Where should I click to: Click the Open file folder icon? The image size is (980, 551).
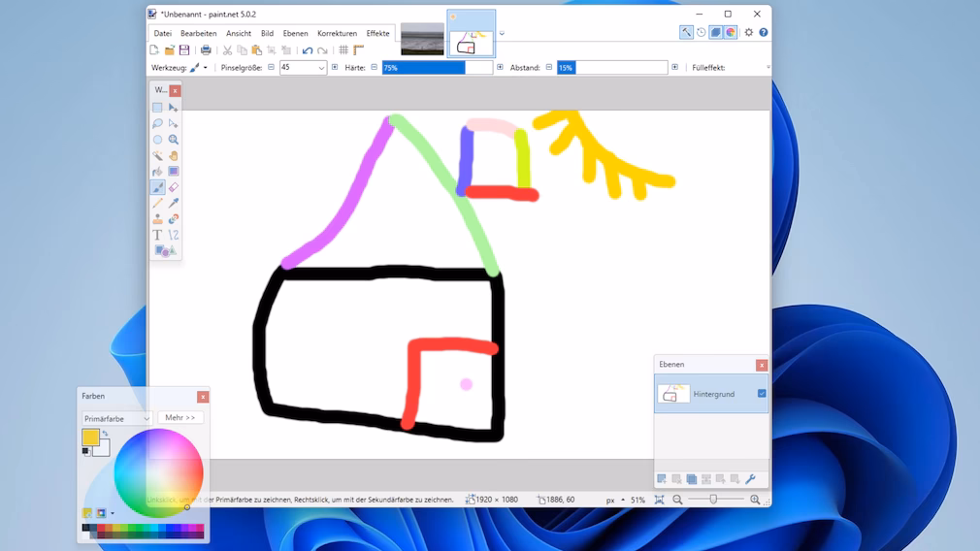[x=170, y=50]
